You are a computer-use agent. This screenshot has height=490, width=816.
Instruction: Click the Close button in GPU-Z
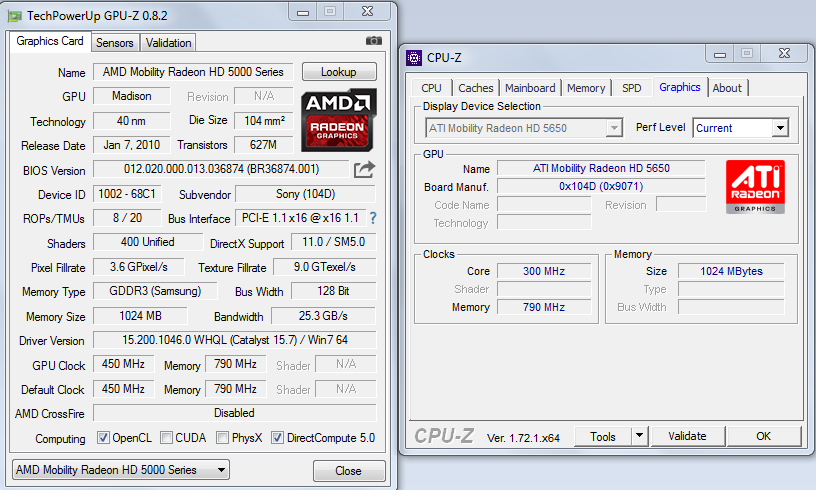click(349, 471)
